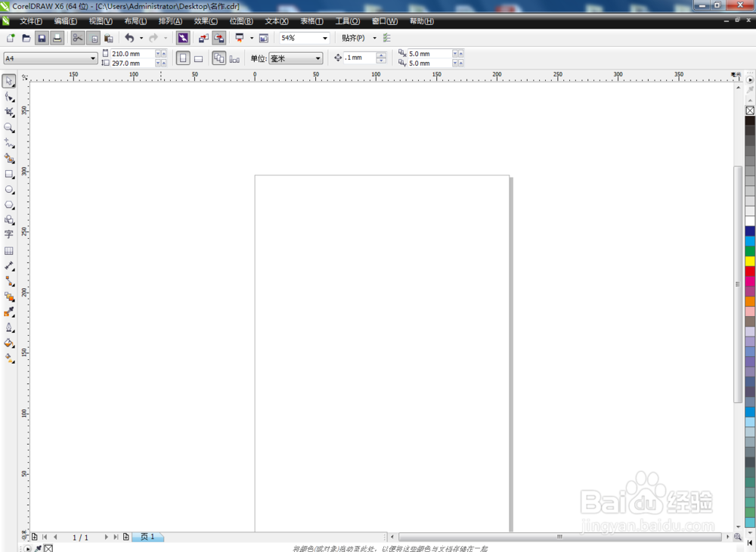Select the Polygon tool

pos(9,205)
